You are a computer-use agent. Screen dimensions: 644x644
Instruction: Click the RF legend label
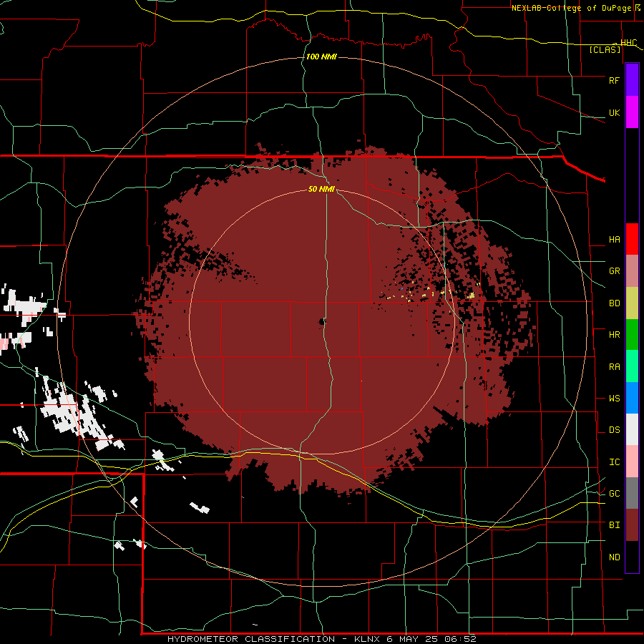coord(614,80)
